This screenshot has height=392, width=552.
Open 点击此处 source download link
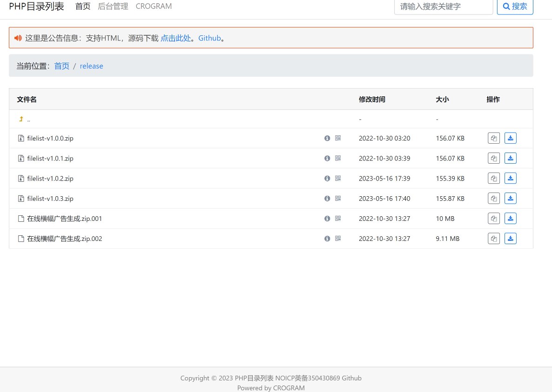point(175,38)
